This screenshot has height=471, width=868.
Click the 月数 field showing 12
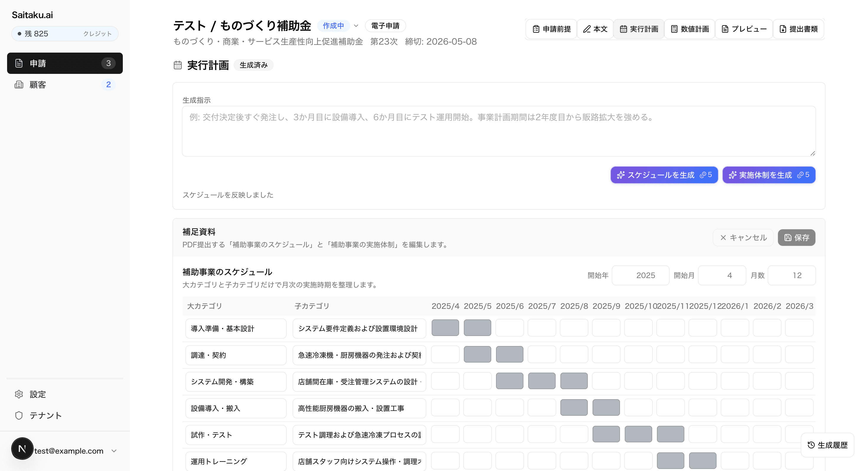pyautogui.click(x=791, y=275)
